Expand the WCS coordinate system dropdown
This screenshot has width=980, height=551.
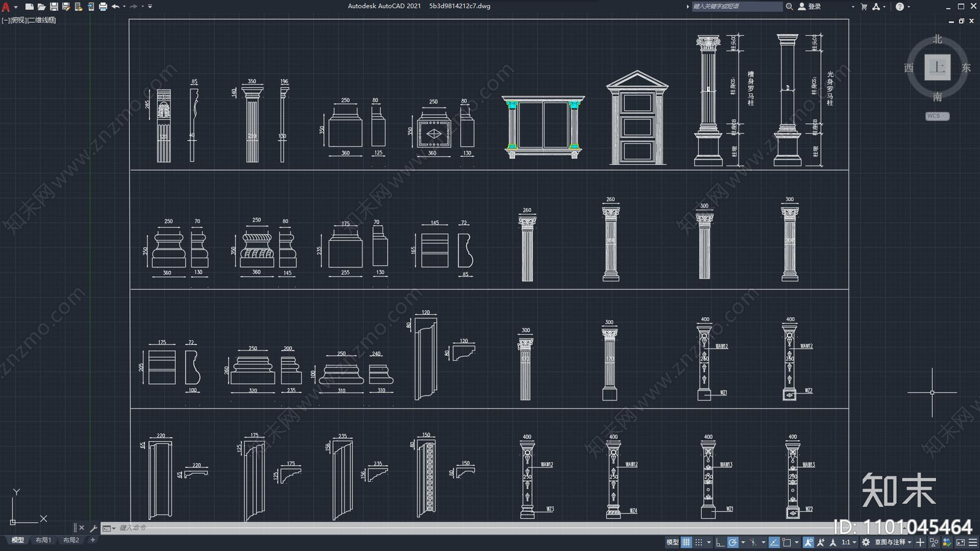(937, 116)
